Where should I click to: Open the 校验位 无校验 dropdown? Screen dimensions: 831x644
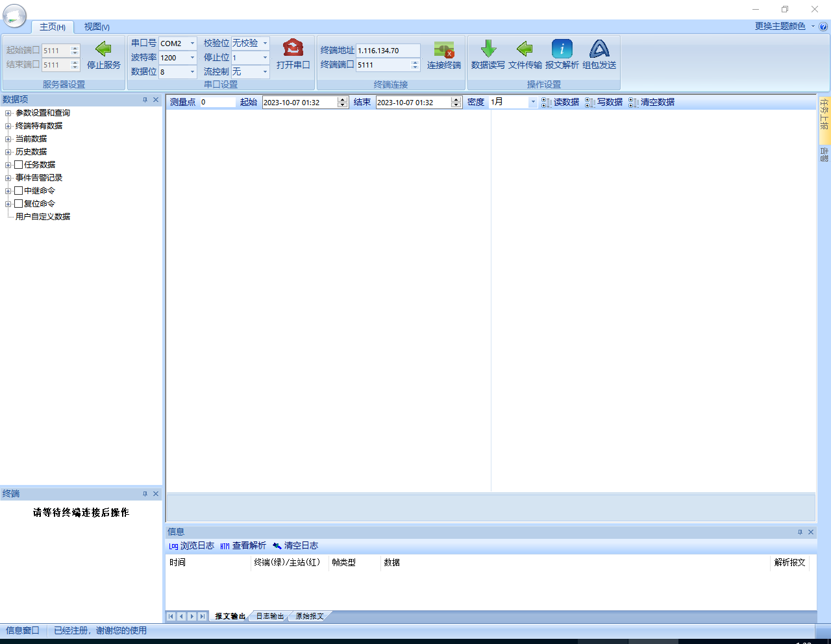click(x=265, y=43)
